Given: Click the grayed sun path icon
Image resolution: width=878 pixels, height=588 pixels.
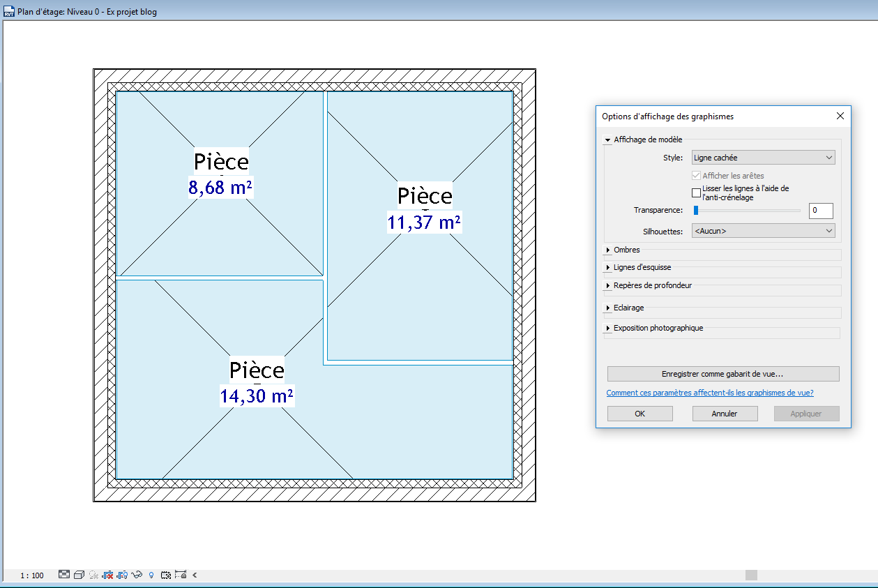Looking at the screenshot, I should point(93,575).
